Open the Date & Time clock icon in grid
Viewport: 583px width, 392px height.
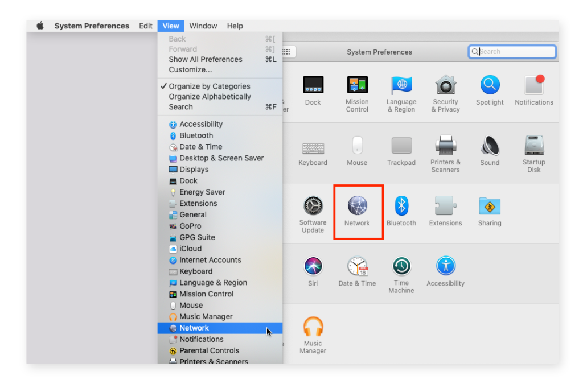pyautogui.click(x=357, y=266)
